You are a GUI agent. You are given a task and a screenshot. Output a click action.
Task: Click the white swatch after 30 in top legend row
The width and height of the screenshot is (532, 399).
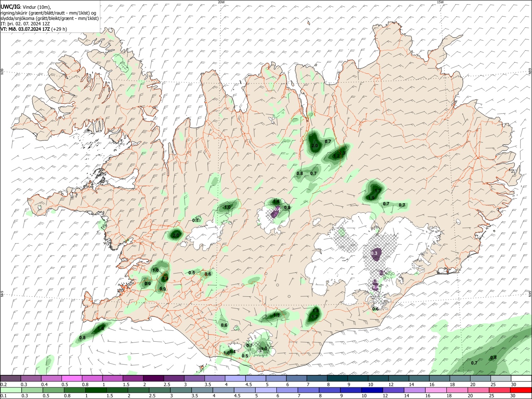click(x=522, y=378)
